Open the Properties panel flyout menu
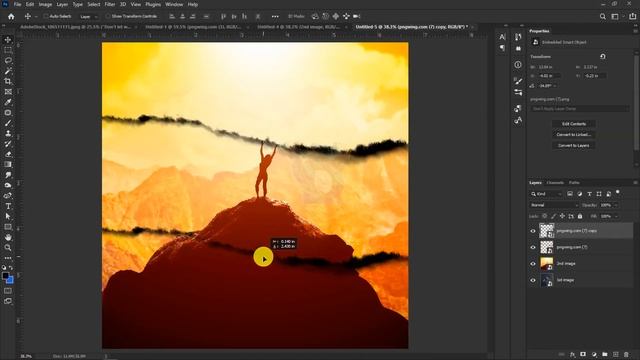The width and height of the screenshot is (640, 360). tap(635, 31)
